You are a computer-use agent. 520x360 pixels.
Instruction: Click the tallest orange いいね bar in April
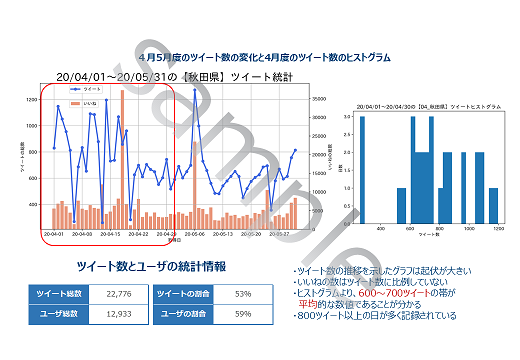point(122,159)
